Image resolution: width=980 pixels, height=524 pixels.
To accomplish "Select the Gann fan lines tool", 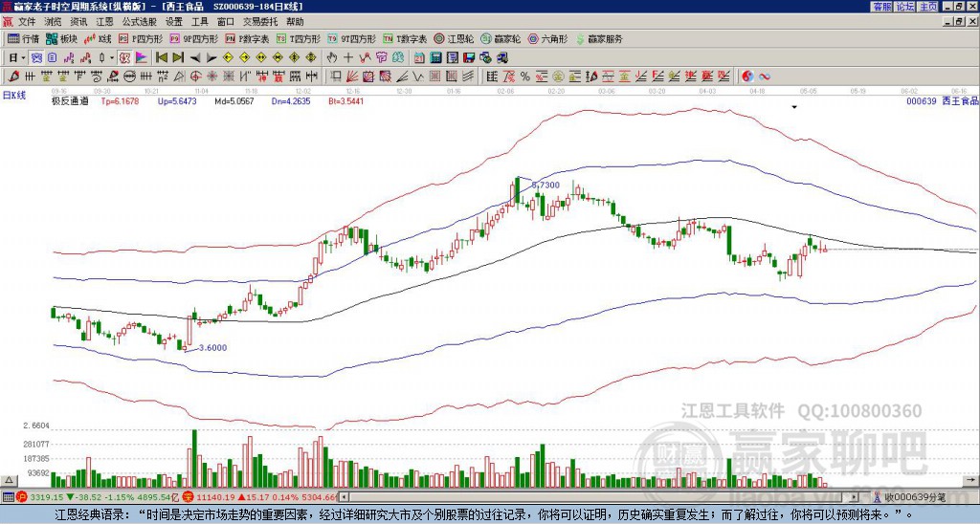I will pyautogui.click(x=352, y=76).
